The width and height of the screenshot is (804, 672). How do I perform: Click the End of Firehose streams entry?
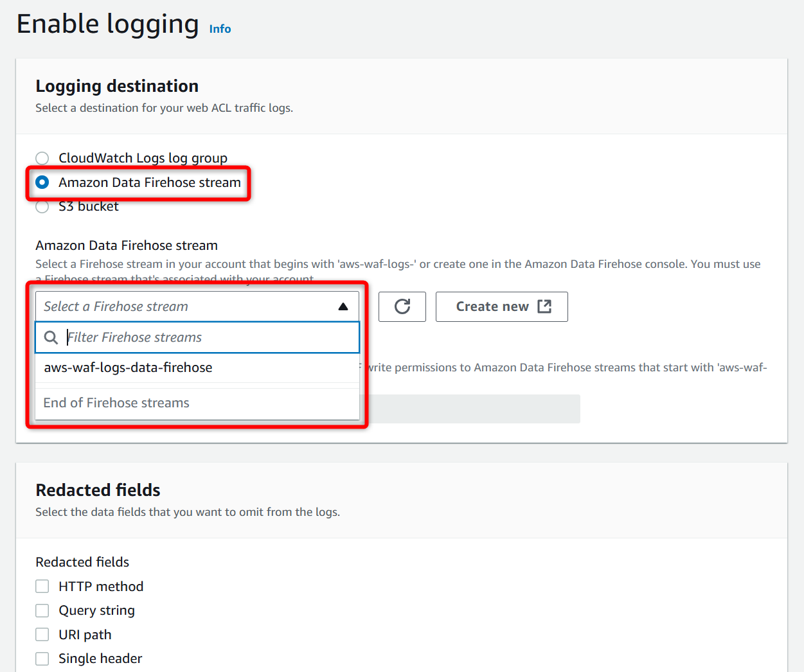coord(116,403)
